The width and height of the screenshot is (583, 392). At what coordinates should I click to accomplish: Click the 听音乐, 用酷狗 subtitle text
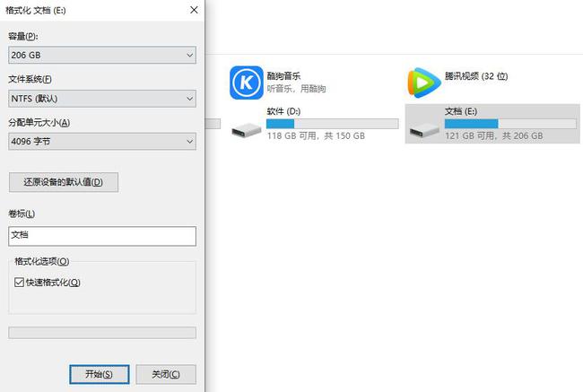click(296, 89)
